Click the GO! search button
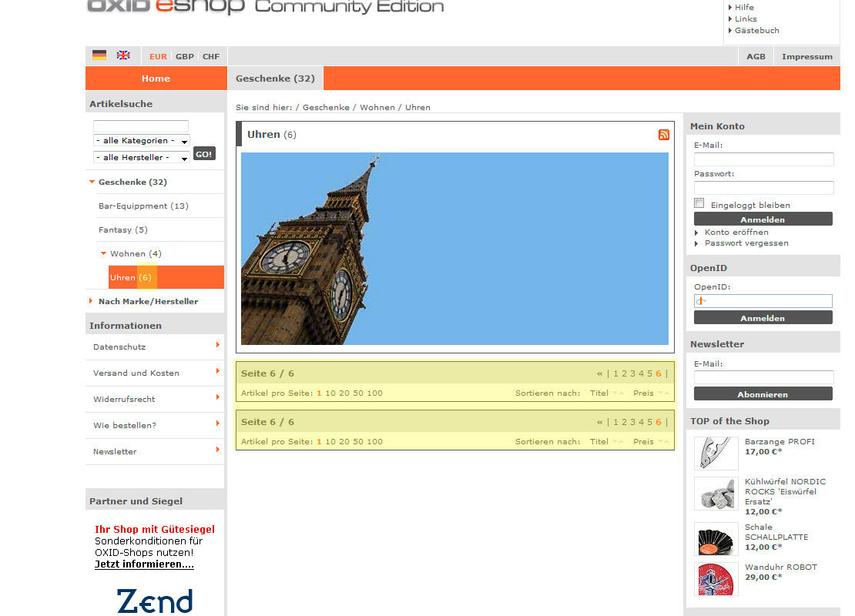The image size is (855, 616). pyautogui.click(x=204, y=154)
